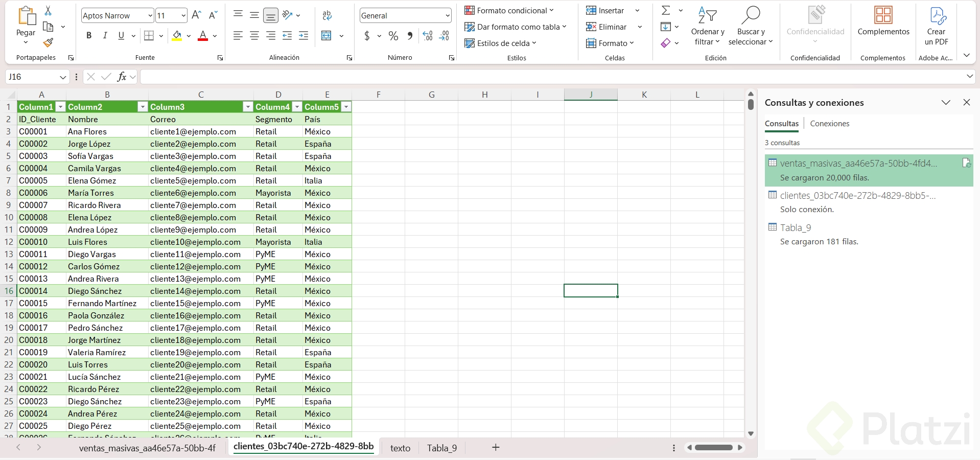Open Column1 filter dropdown

point(61,107)
